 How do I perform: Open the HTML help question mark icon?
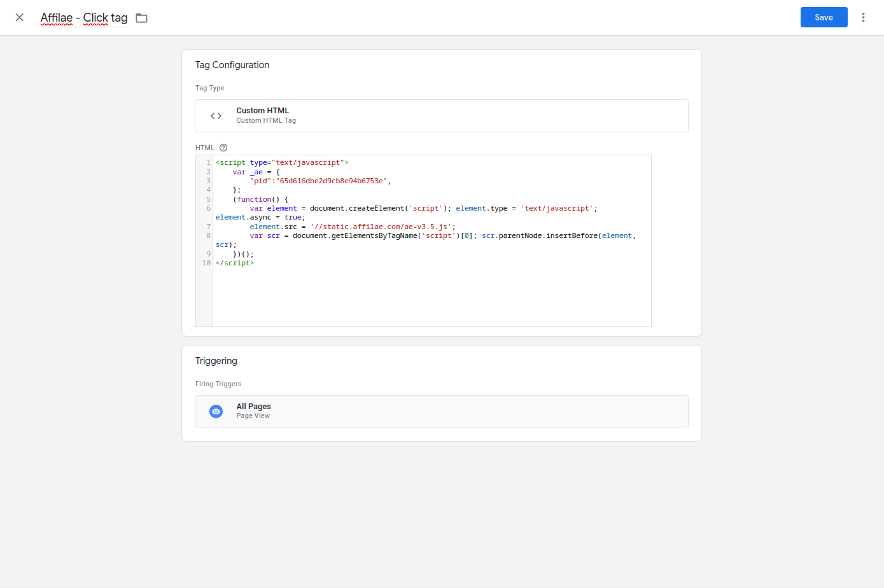coord(223,148)
